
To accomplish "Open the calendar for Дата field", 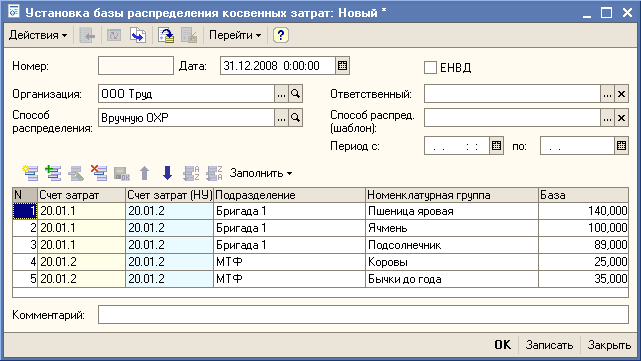I will 342,66.
